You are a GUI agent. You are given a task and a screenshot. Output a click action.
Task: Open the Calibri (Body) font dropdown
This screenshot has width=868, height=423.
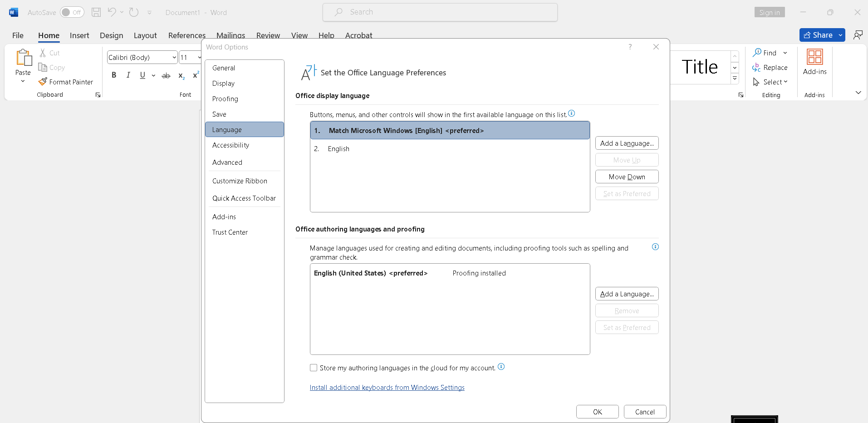click(174, 57)
